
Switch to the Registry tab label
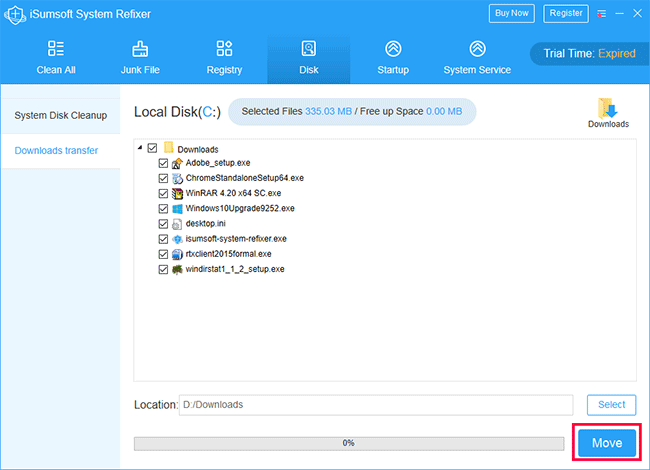click(224, 70)
